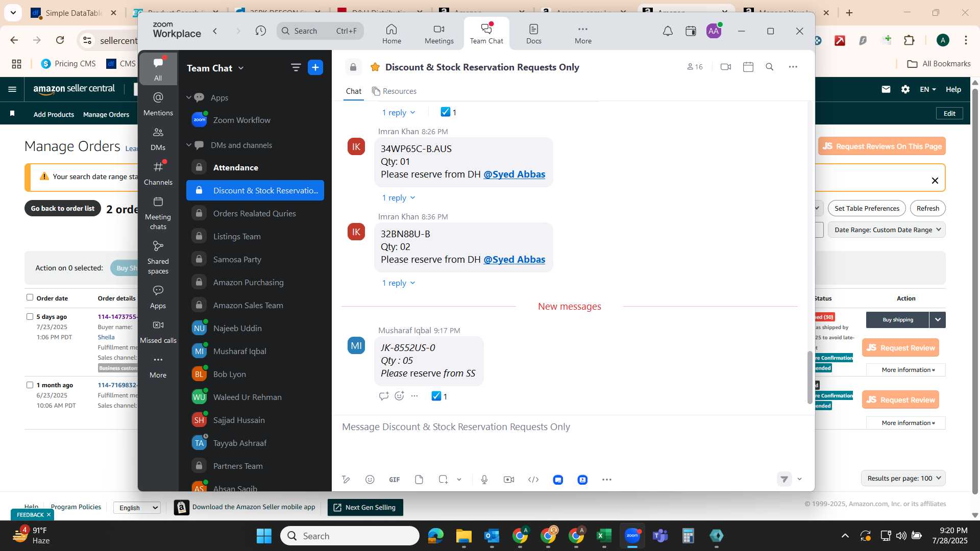This screenshot has width=980, height=551.
Task: Add emoji reaction to Musharaf's message
Action: tap(399, 396)
